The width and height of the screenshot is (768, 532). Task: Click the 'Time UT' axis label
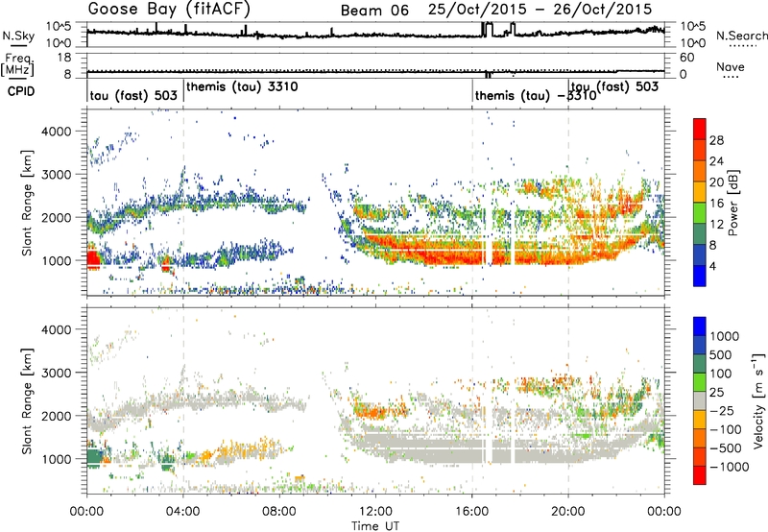[x=375, y=526]
